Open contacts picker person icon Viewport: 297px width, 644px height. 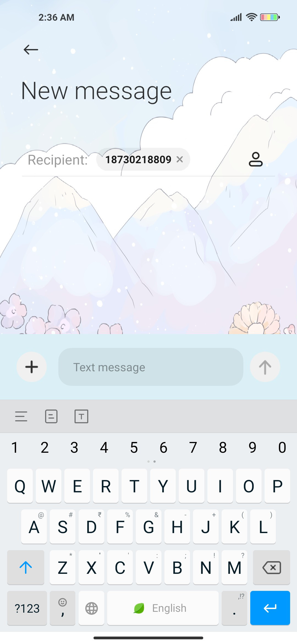[255, 159]
